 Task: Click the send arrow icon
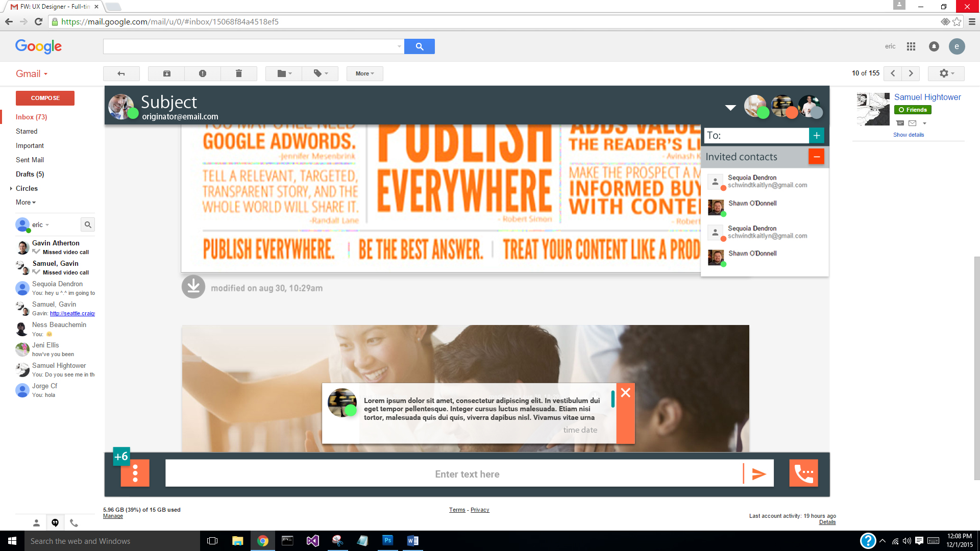pyautogui.click(x=758, y=474)
